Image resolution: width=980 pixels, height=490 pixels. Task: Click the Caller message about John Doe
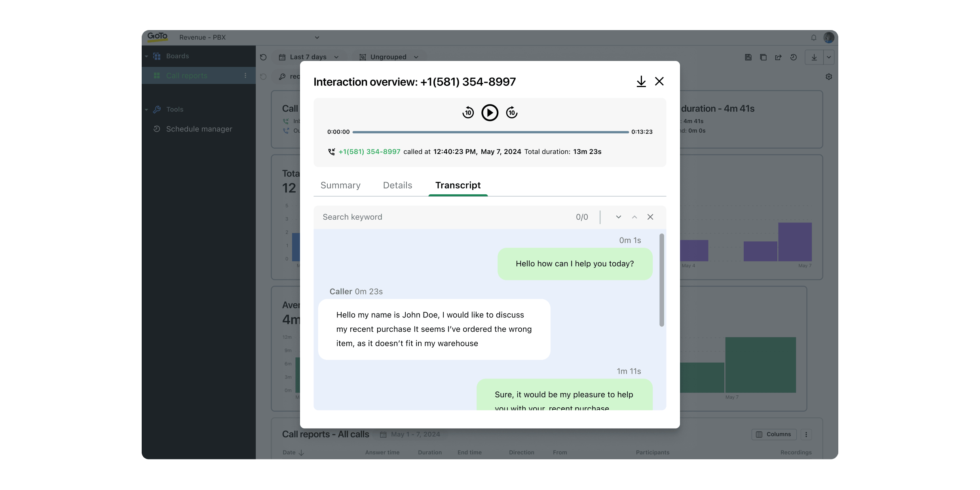434,329
